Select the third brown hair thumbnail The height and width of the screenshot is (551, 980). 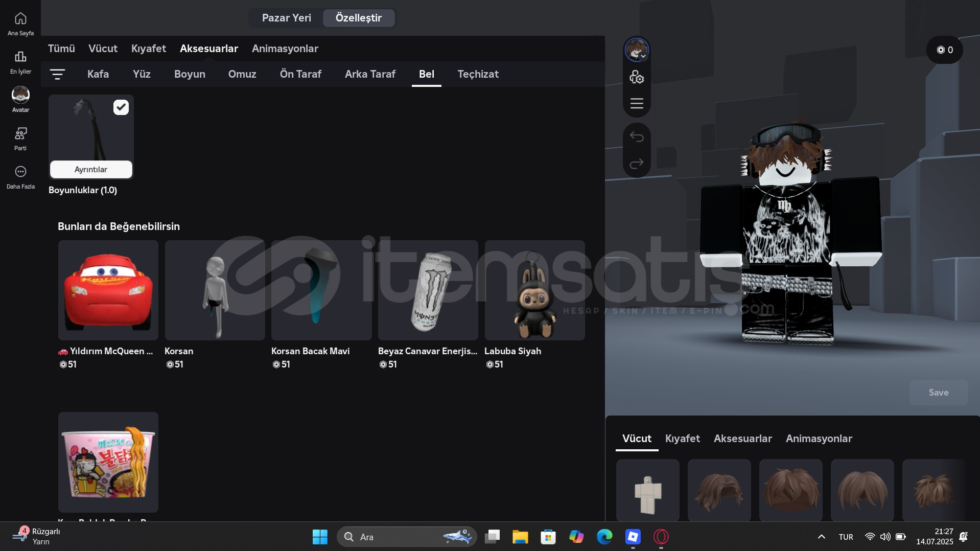pyautogui.click(x=862, y=490)
